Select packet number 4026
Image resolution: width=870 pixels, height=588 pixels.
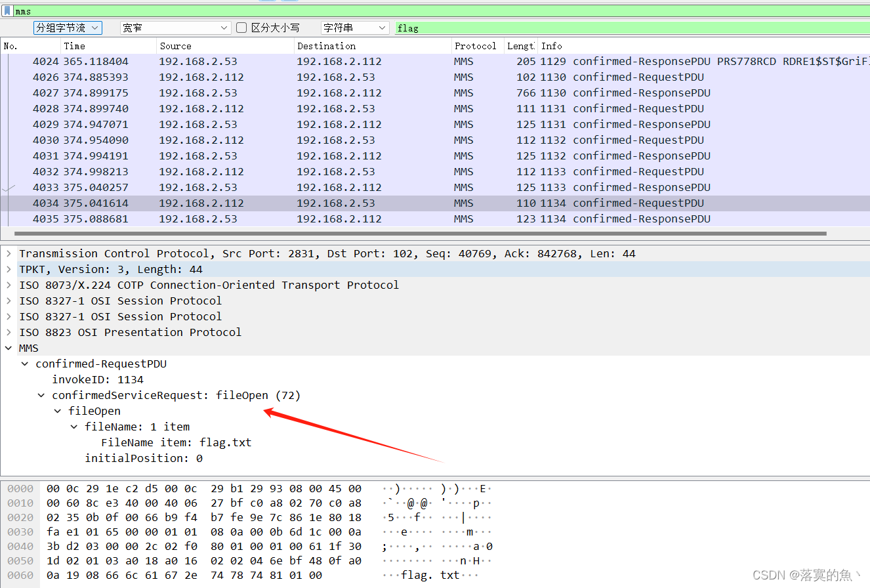tap(435, 77)
